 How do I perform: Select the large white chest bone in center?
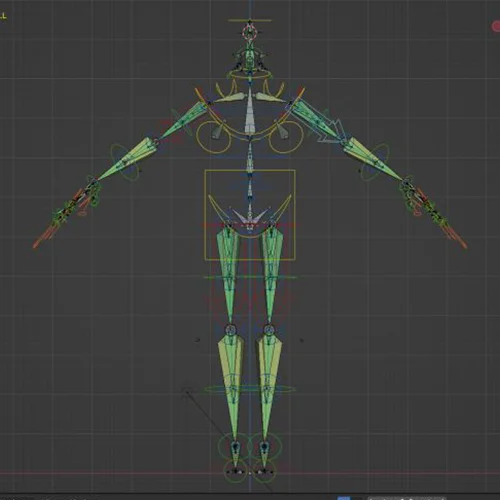tap(249, 112)
